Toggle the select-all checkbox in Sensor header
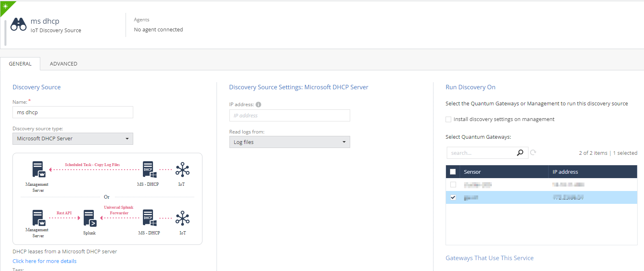Image resolution: width=644 pixels, height=271 pixels. [453, 172]
